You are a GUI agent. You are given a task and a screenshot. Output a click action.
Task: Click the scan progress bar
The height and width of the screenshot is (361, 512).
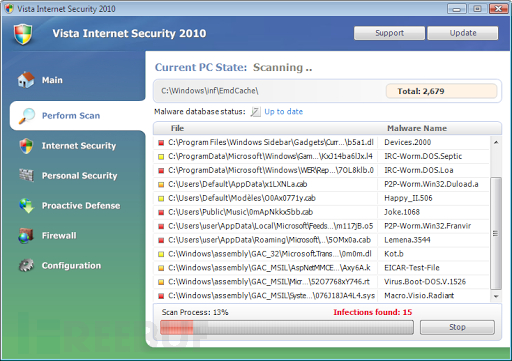tap(287, 327)
